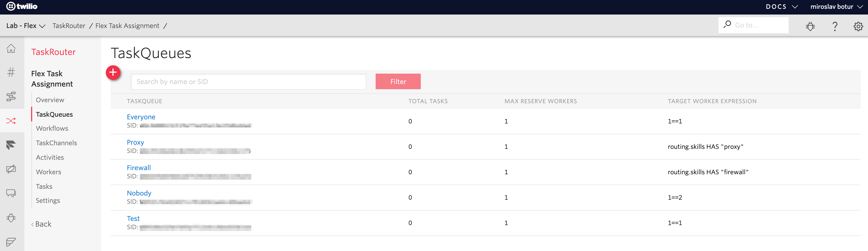Open the crossed-out chat icon in sidebar

click(11, 169)
